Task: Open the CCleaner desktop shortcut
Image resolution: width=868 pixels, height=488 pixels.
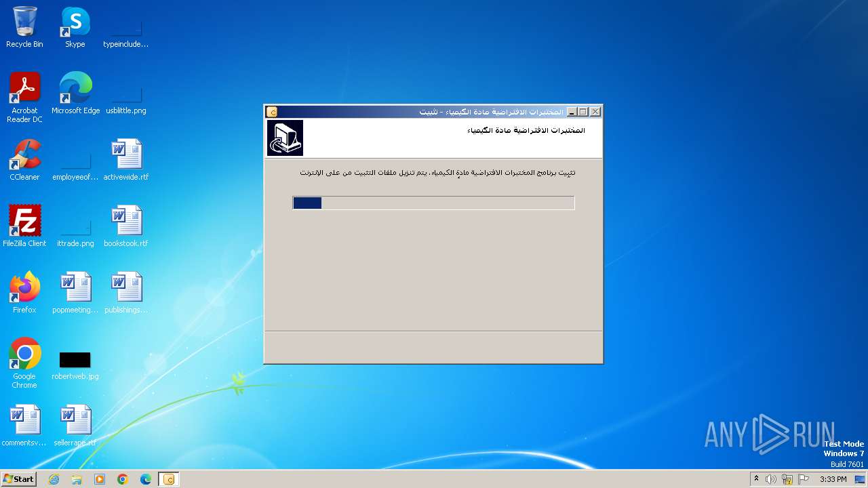Action: 24,160
